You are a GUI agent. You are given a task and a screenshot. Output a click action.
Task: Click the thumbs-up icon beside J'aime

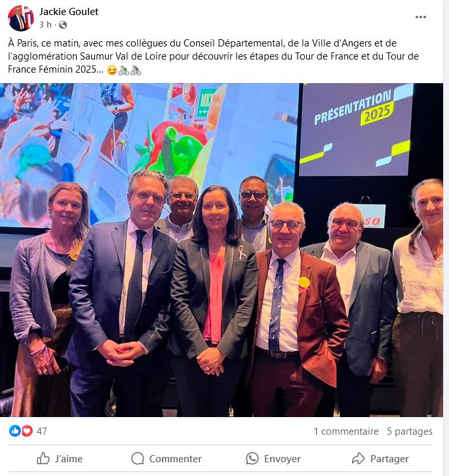tap(43, 458)
